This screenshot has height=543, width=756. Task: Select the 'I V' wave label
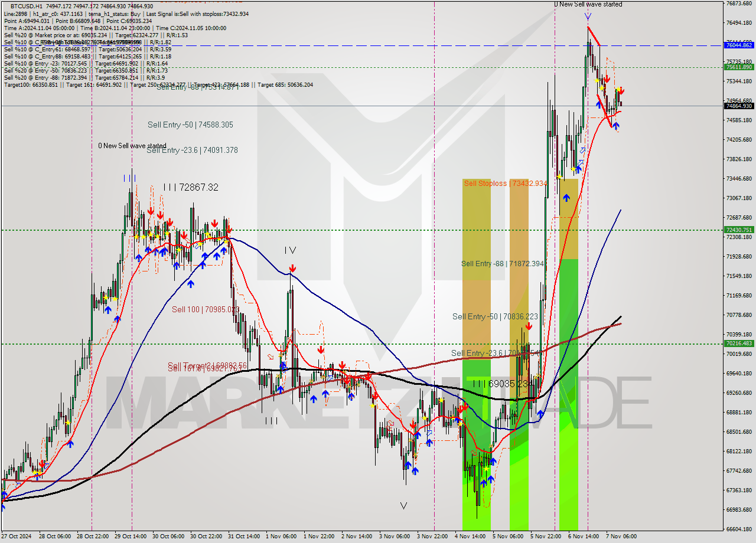click(290, 250)
